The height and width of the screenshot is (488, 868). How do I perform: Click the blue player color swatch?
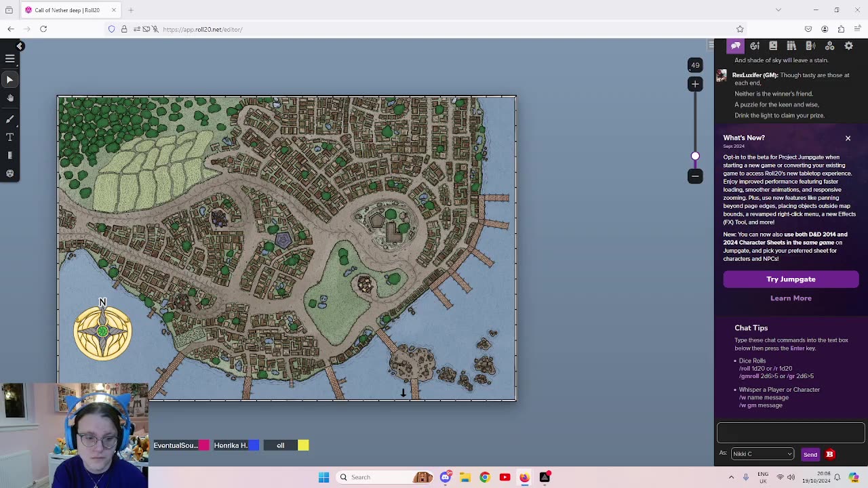254,445
